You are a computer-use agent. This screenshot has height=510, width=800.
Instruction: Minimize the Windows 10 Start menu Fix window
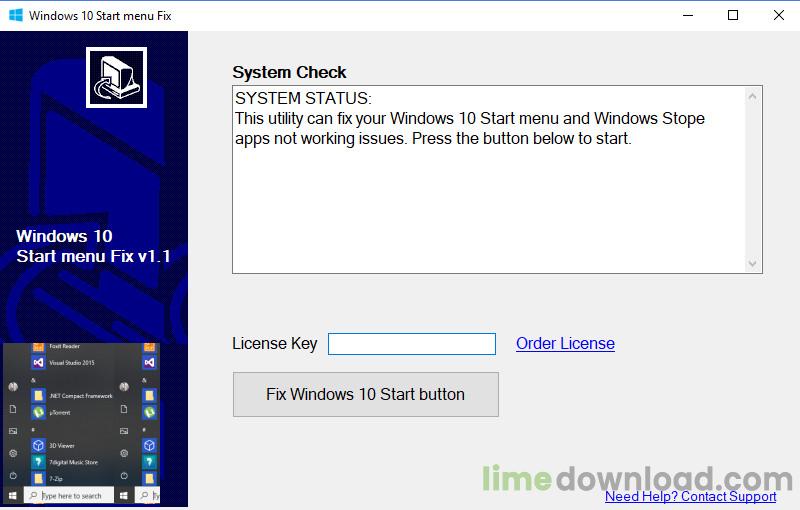point(688,15)
